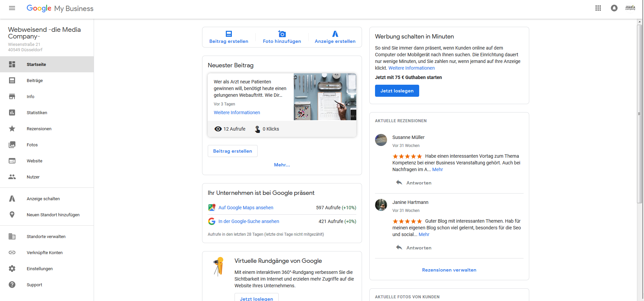Click the Rezensionen star icon
The width and height of the screenshot is (644, 301).
pyautogui.click(x=12, y=129)
